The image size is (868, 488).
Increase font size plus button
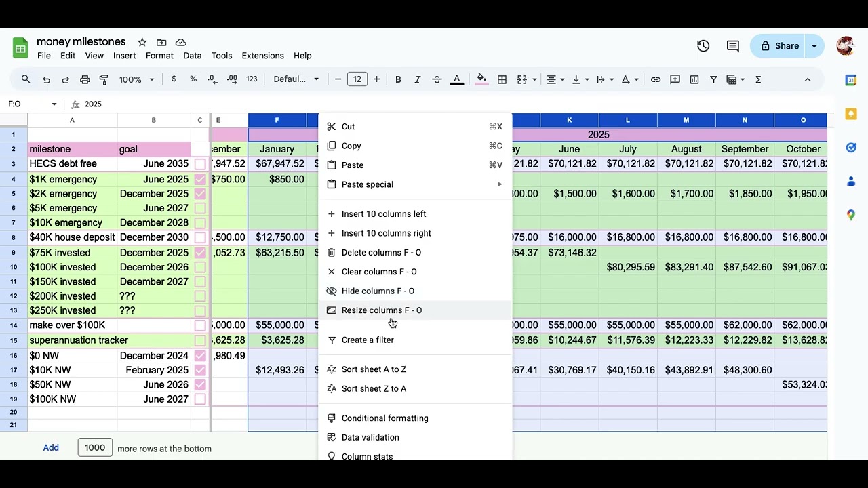click(377, 79)
